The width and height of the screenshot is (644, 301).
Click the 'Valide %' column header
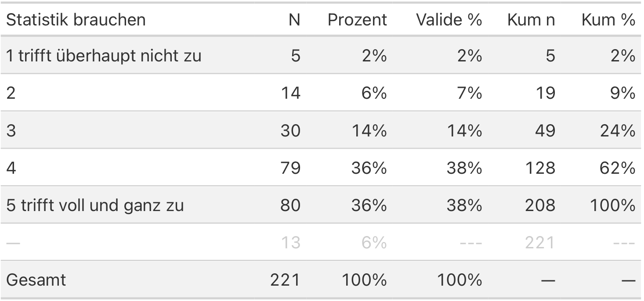click(449, 20)
